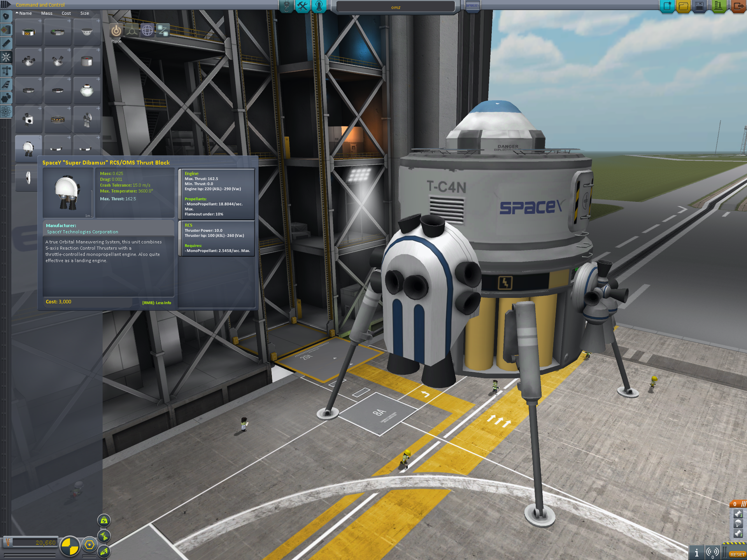747x560 pixels.
Task: Click SpaceY Technologies Corporation manufacturer name
Action: tap(82, 232)
